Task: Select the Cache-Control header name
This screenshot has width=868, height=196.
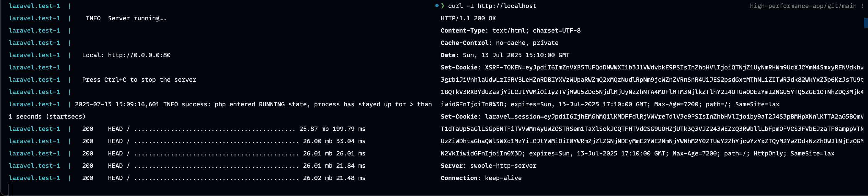Action: 465,43
